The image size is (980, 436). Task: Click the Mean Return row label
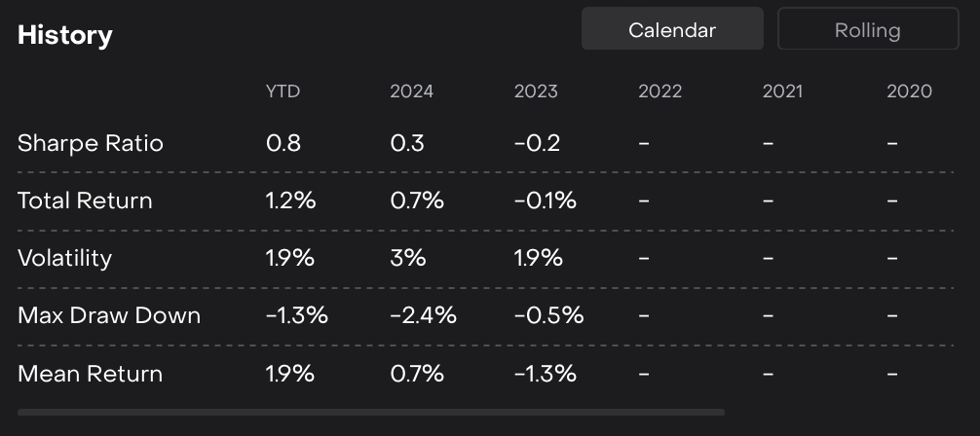pos(90,374)
